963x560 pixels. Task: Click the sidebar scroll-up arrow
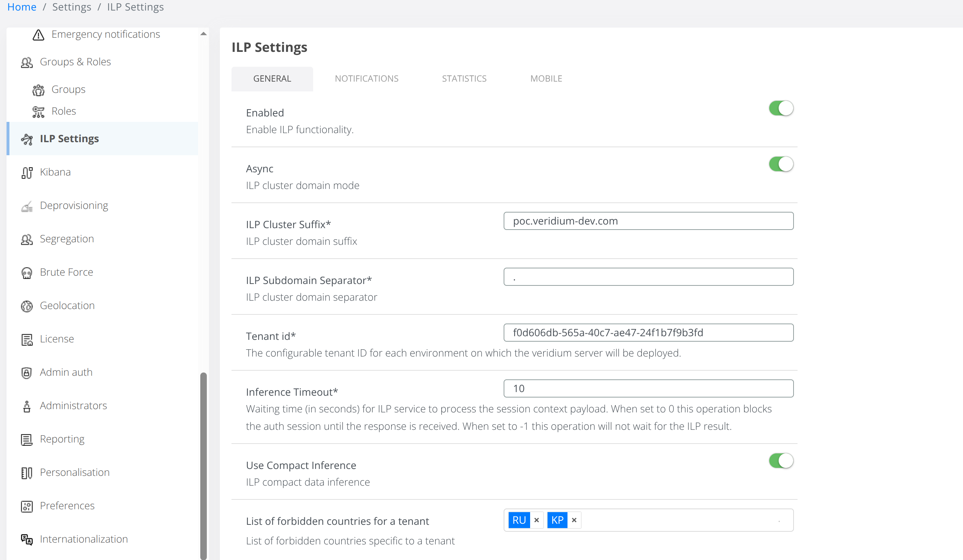tap(203, 34)
